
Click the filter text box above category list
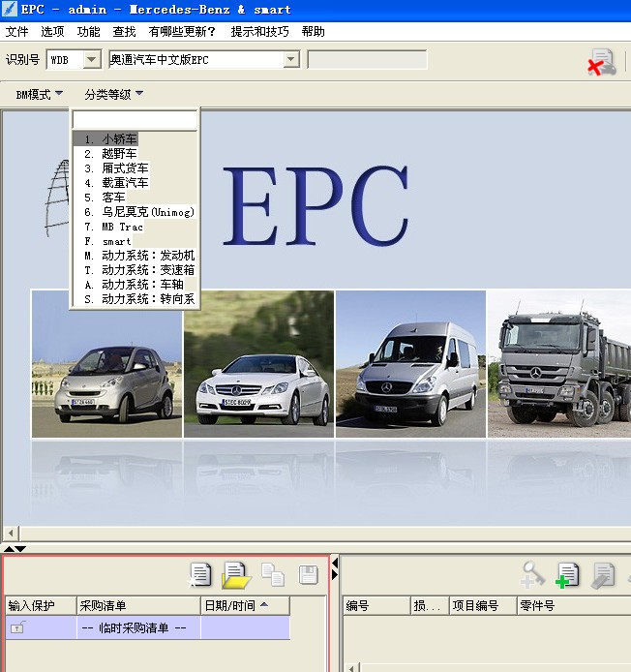[x=135, y=119]
